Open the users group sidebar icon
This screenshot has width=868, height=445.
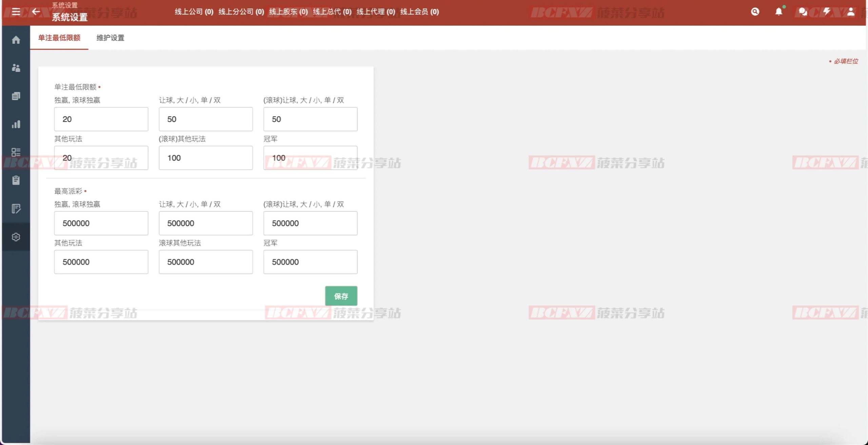coord(16,68)
